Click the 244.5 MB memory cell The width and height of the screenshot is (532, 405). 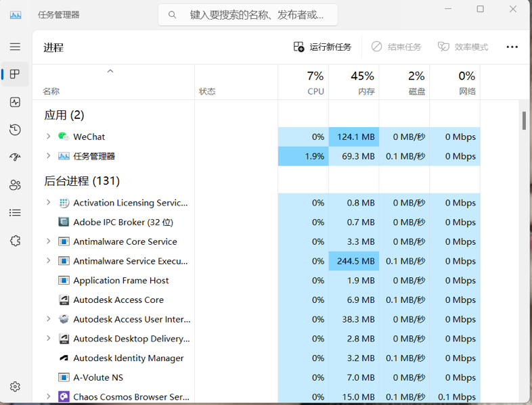tap(353, 261)
